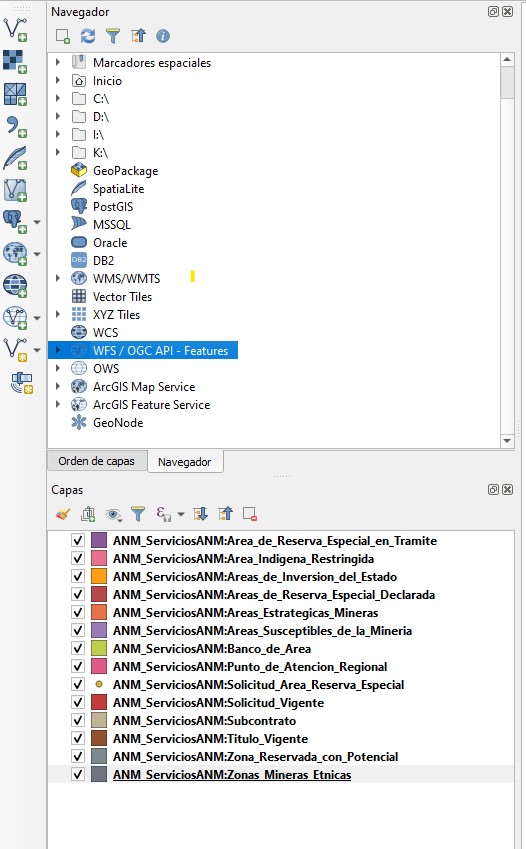Click the brown swatch of Titulo_Vigente

(99, 739)
